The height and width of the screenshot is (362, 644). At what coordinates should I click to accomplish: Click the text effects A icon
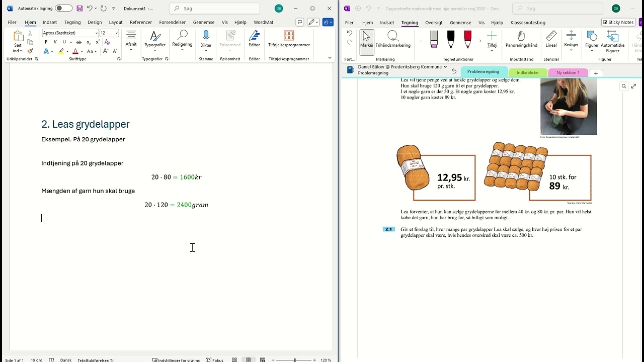point(46,51)
